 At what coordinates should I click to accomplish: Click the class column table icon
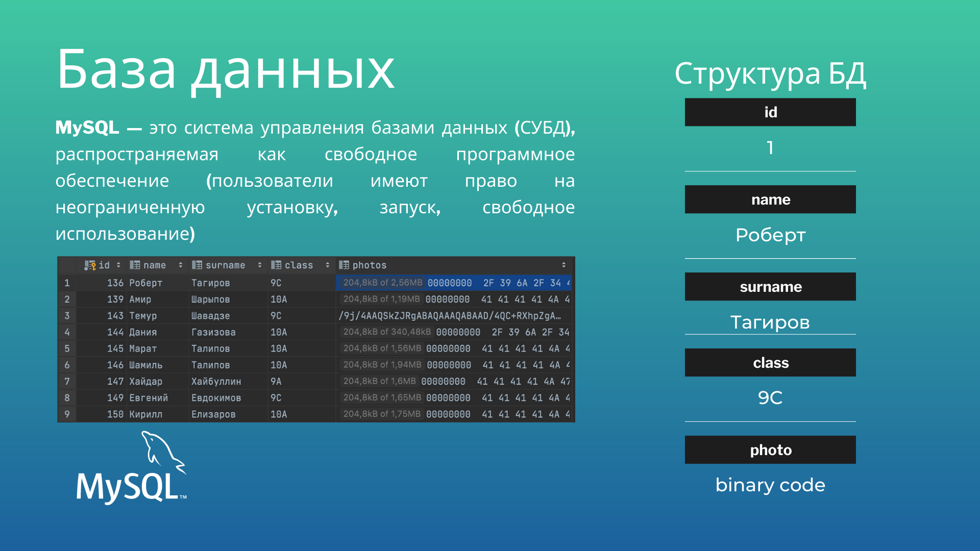(x=276, y=265)
